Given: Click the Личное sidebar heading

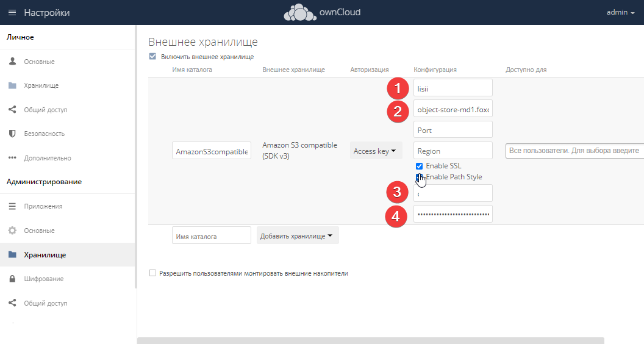Looking at the screenshot, I should coord(20,37).
